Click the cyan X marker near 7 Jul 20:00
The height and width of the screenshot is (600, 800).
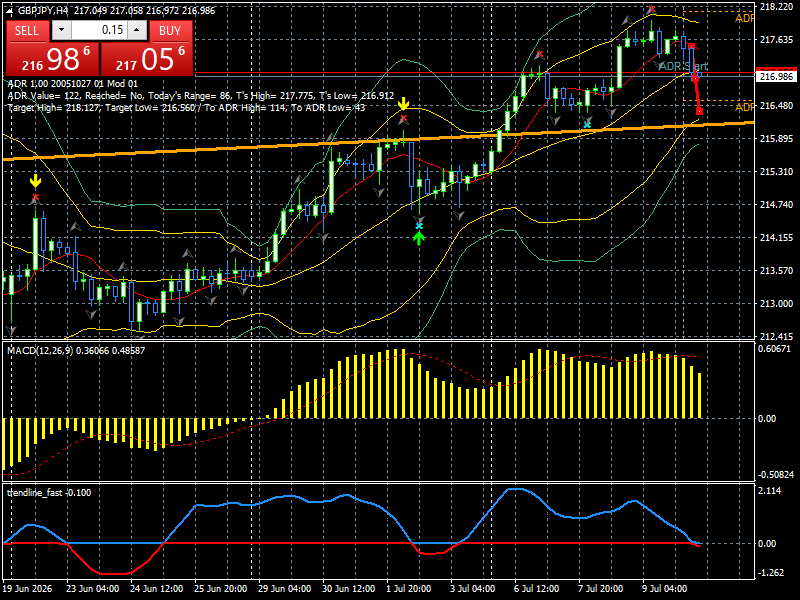[587, 124]
